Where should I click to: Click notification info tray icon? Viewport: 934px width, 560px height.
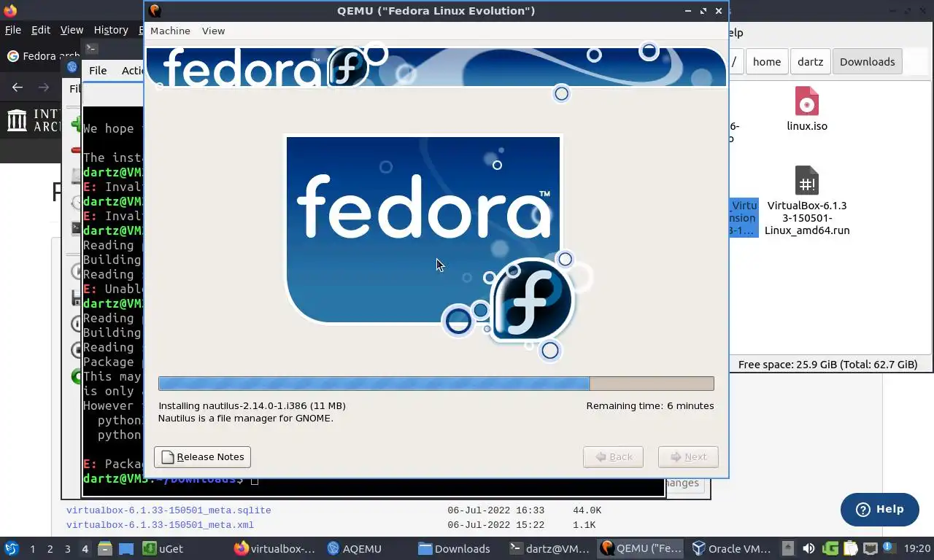(x=889, y=549)
